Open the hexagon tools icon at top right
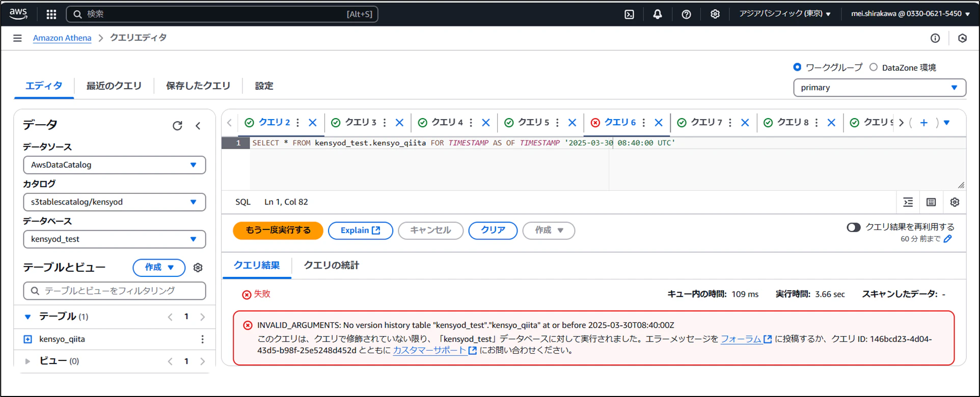Viewport: 980px width, 397px height. [x=962, y=38]
